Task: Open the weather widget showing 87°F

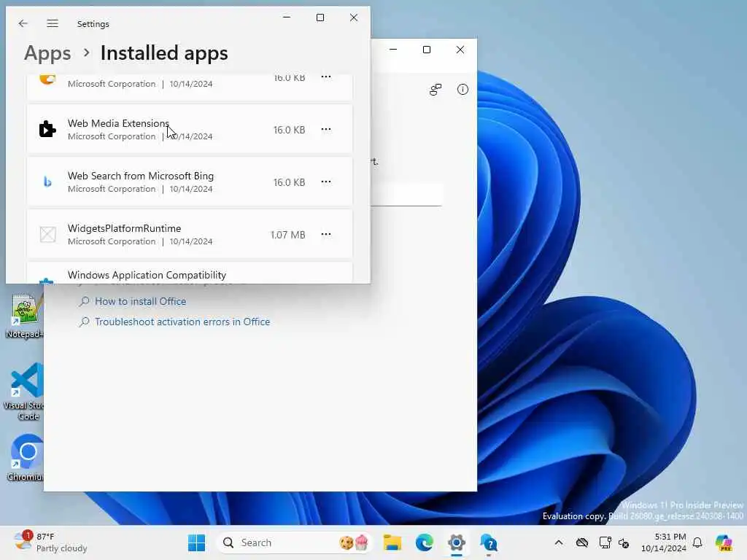Action: pyautogui.click(x=50, y=542)
